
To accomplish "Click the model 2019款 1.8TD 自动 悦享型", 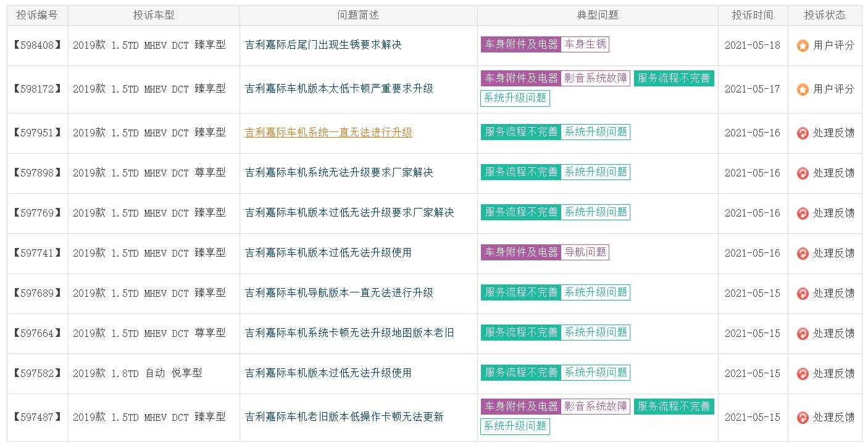I will point(138,373).
